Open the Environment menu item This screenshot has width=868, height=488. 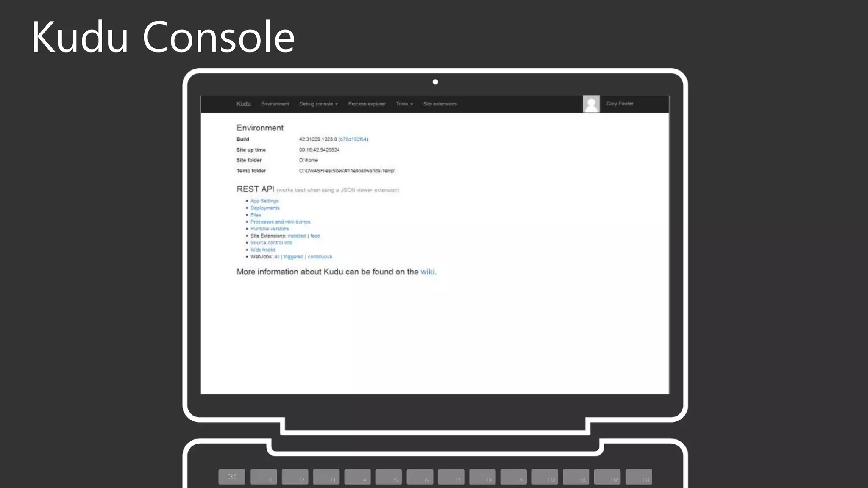point(275,104)
